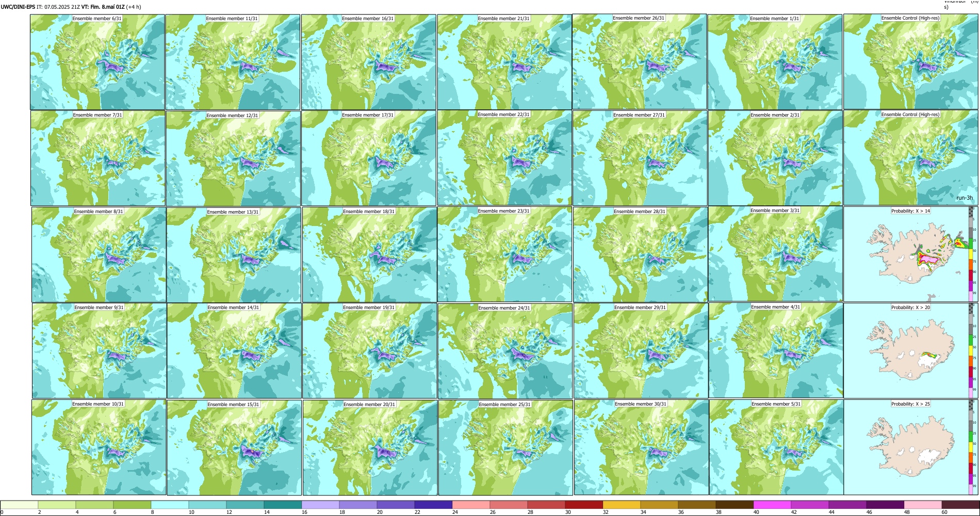
Task: Select the Ensemble member 21/31 panel
Action: coord(504,62)
